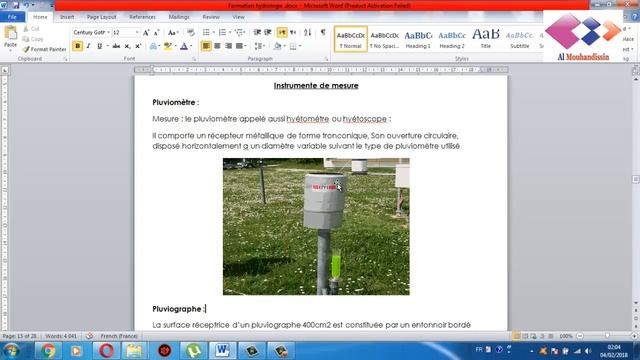Click French (France) language indicator
640x360 pixels.
tap(119, 336)
